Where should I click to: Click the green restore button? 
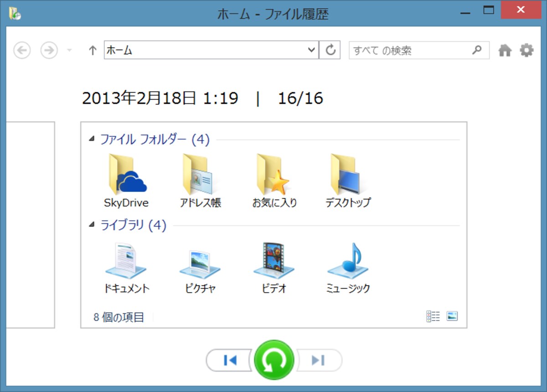pyautogui.click(x=274, y=360)
